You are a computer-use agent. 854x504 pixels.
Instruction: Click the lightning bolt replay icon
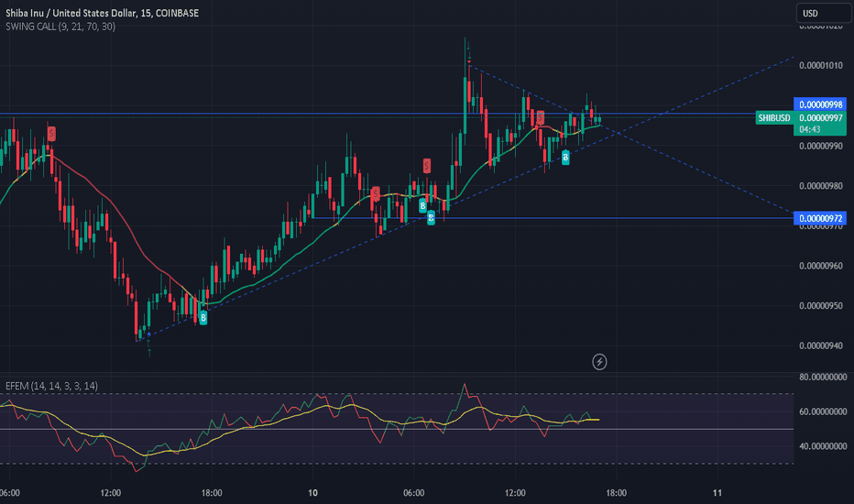coord(599,362)
